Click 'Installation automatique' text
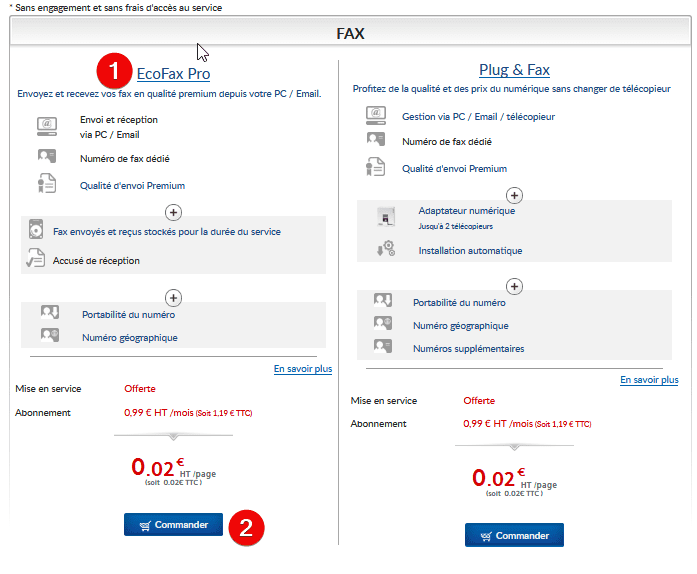The width and height of the screenshot is (697, 574). [x=470, y=251]
